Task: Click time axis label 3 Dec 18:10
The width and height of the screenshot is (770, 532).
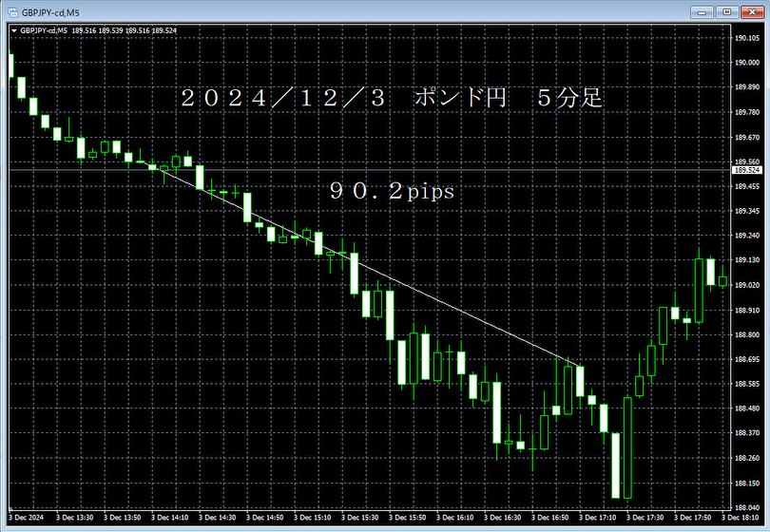Action: (741, 518)
